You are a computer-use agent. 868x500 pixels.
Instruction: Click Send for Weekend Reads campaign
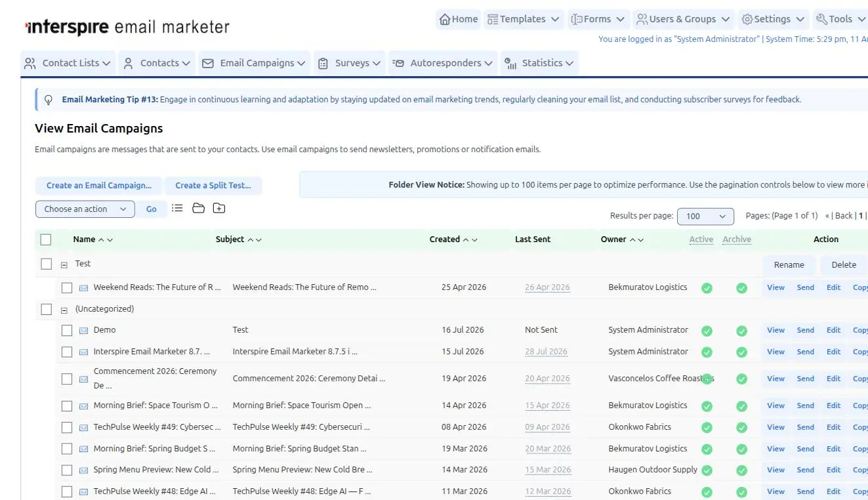tap(806, 287)
